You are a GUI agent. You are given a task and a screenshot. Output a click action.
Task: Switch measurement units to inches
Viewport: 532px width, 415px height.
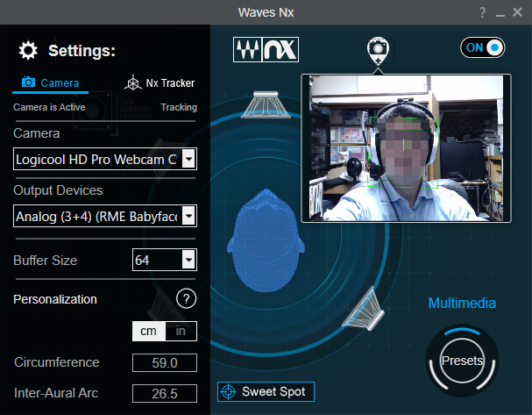(181, 331)
